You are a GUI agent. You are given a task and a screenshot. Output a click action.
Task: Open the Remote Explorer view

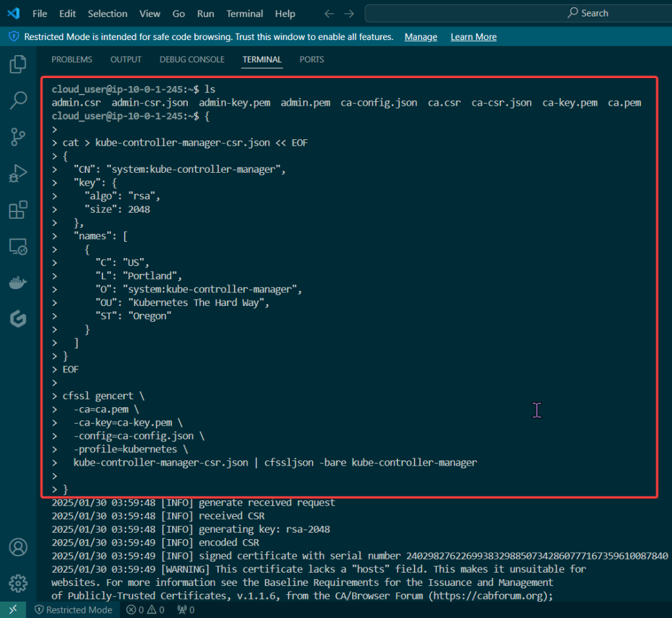click(18, 247)
